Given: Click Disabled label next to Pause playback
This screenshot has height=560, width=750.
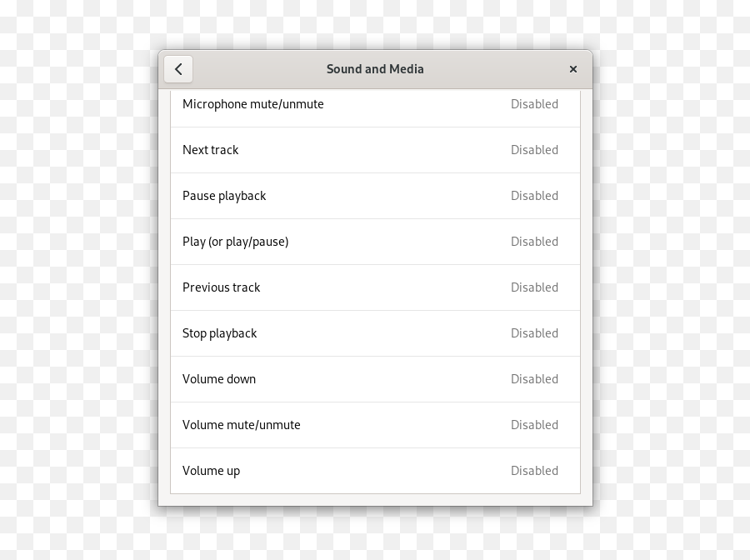Looking at the screenshot, I should point(534,196).
